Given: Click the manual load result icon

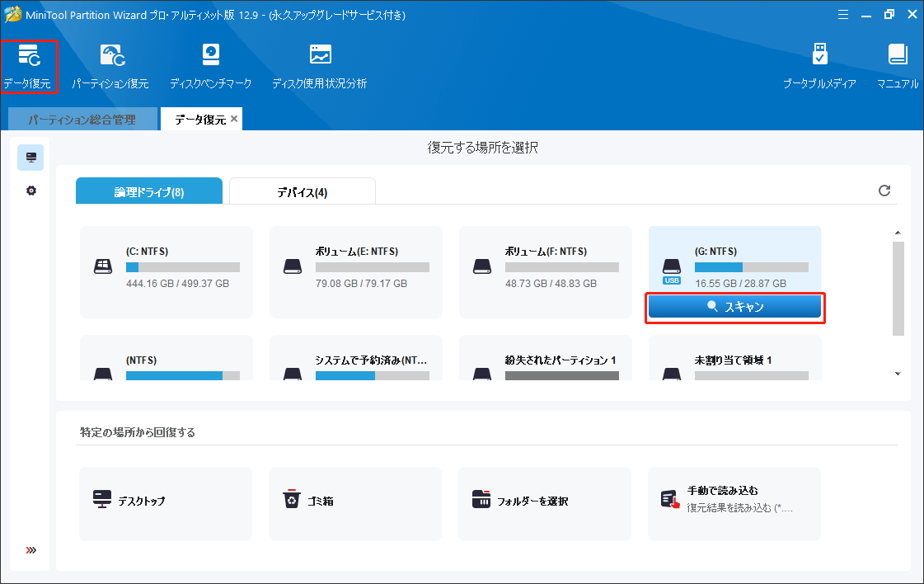Looking at the screenshot, I should pos(670,499).
